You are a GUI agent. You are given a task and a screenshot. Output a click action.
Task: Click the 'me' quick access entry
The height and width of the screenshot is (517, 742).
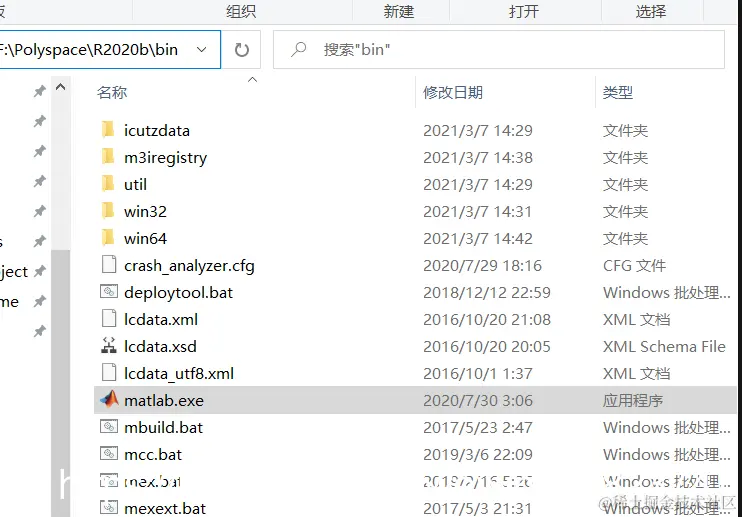[x=9, y=301]
